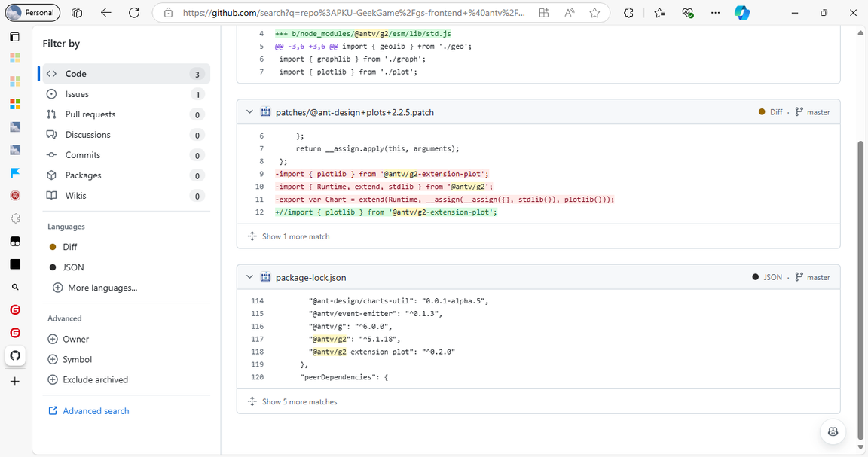Open the Microsoft logo tab in sidebar
Image resolution: width=868 pixels, height=457 pixels.
coord(15,104)
